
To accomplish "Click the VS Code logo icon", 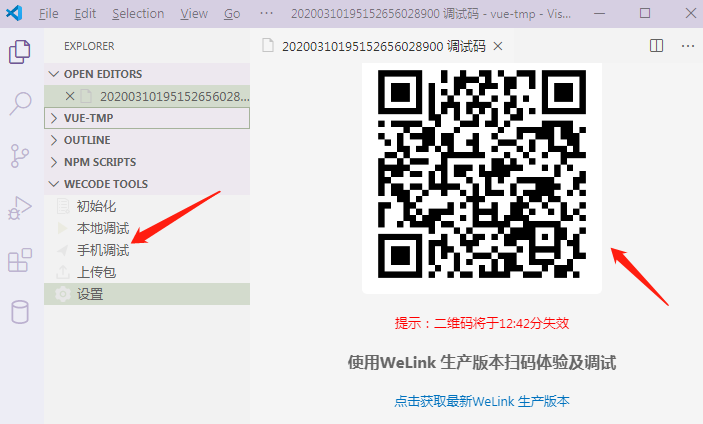I will [x=14, y=13].
